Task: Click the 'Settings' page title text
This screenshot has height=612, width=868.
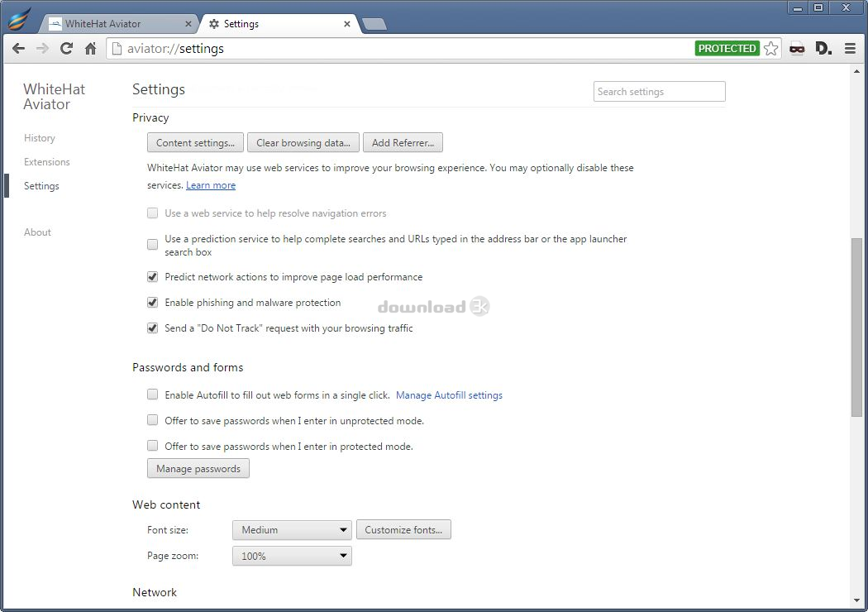Action: 159,89
